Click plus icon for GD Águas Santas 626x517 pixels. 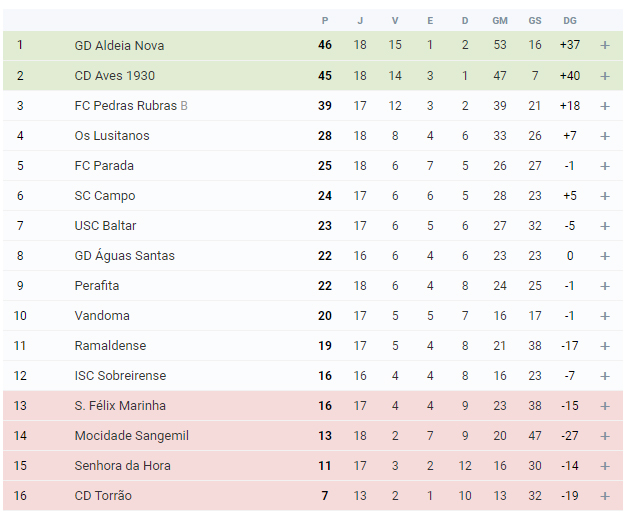(604, 256)
